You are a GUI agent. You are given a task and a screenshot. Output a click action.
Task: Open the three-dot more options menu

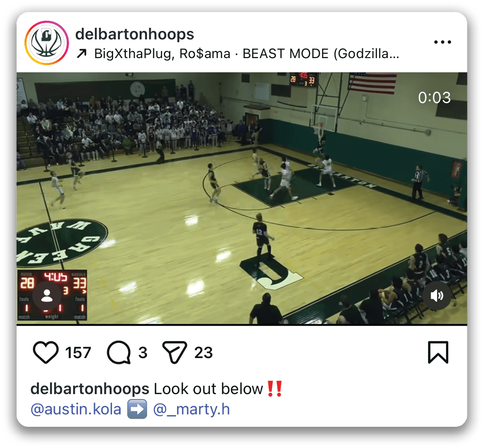click(442, 42)
